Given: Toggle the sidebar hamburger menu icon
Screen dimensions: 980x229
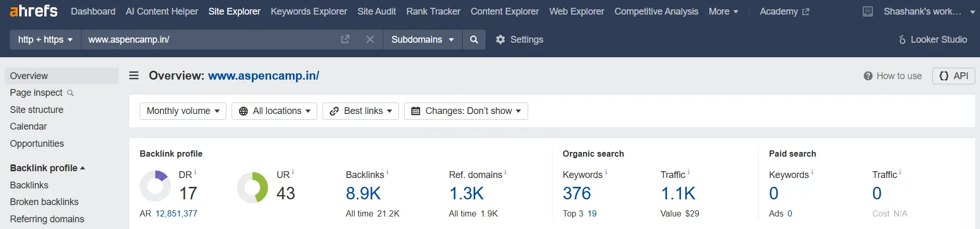Looking at the screenshot, I should (134, 75).
